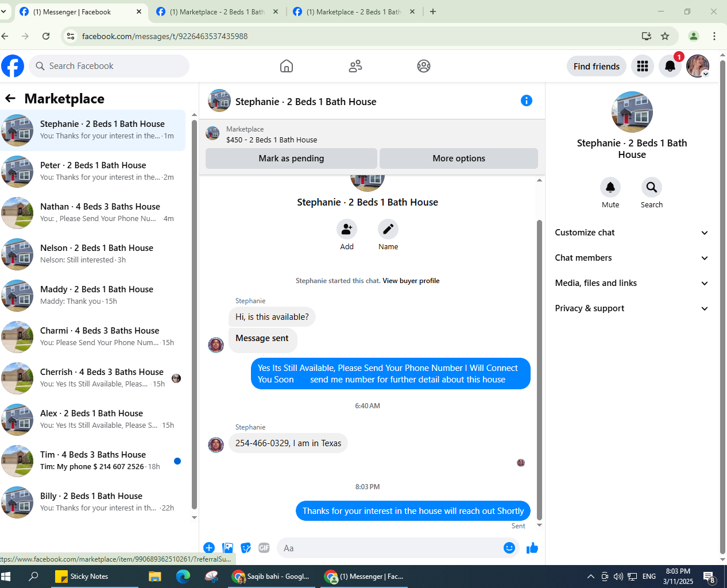Expand Chat members section
The height and width of the screenshot is (588, 727).
click(632, 258)
